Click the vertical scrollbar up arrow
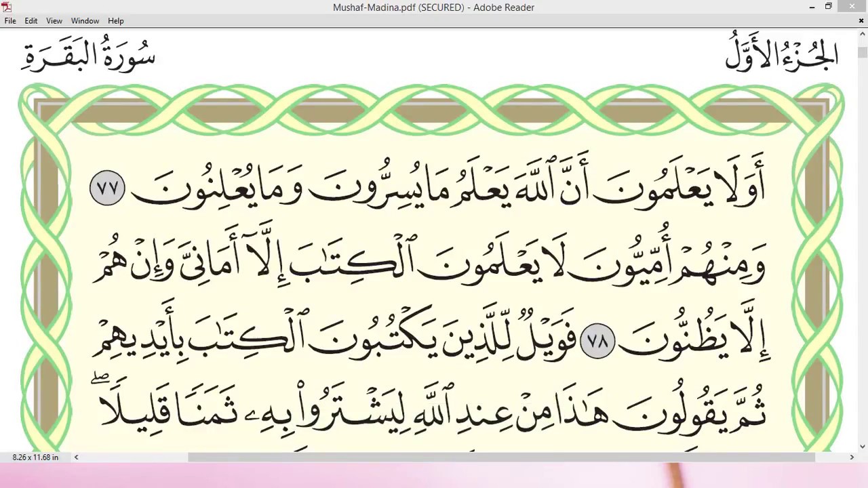868x488 pixels. pos(863,35)
